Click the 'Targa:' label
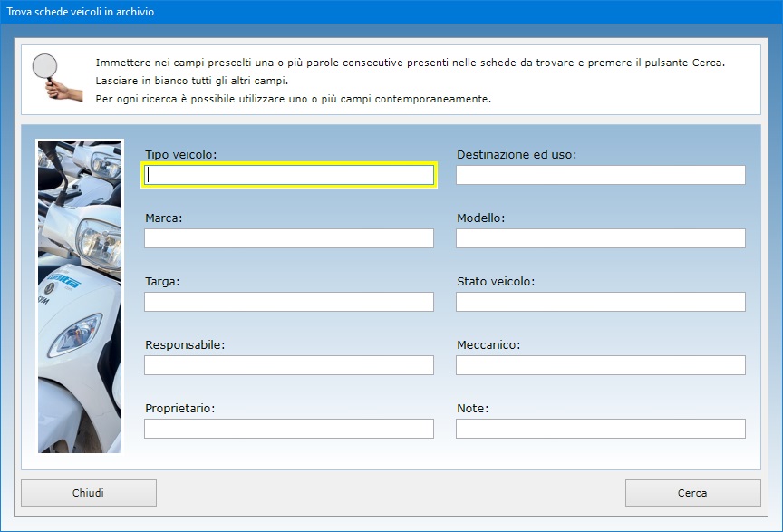783x532 pixels. coord(162,281)
